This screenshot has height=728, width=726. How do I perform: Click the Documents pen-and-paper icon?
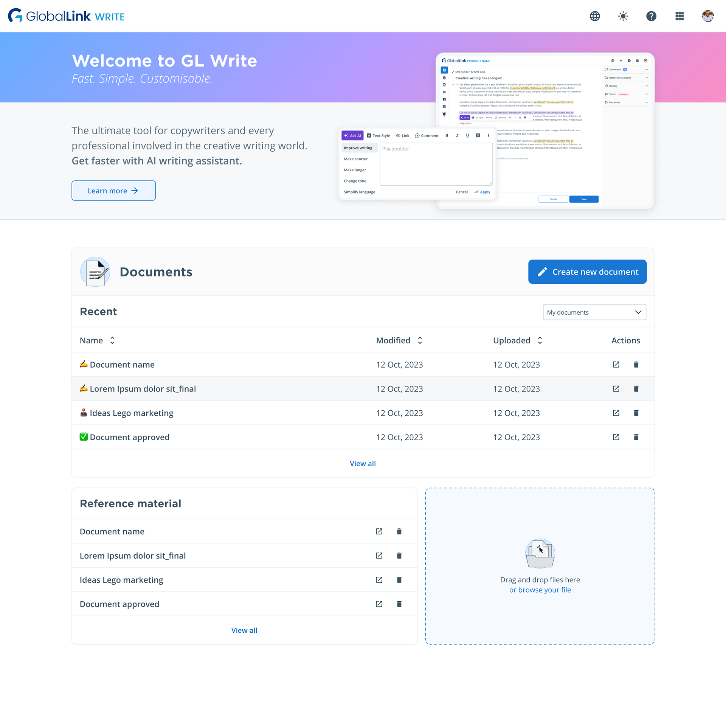(x=95, y=272)
